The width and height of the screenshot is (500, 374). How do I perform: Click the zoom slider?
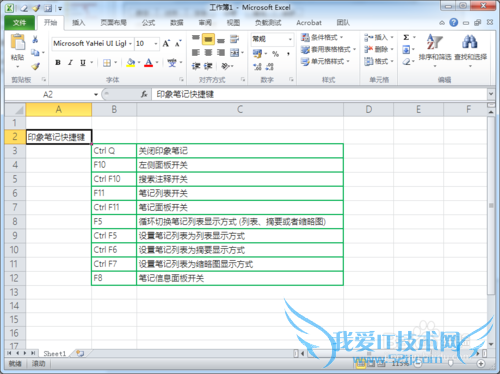pos(450,364)
